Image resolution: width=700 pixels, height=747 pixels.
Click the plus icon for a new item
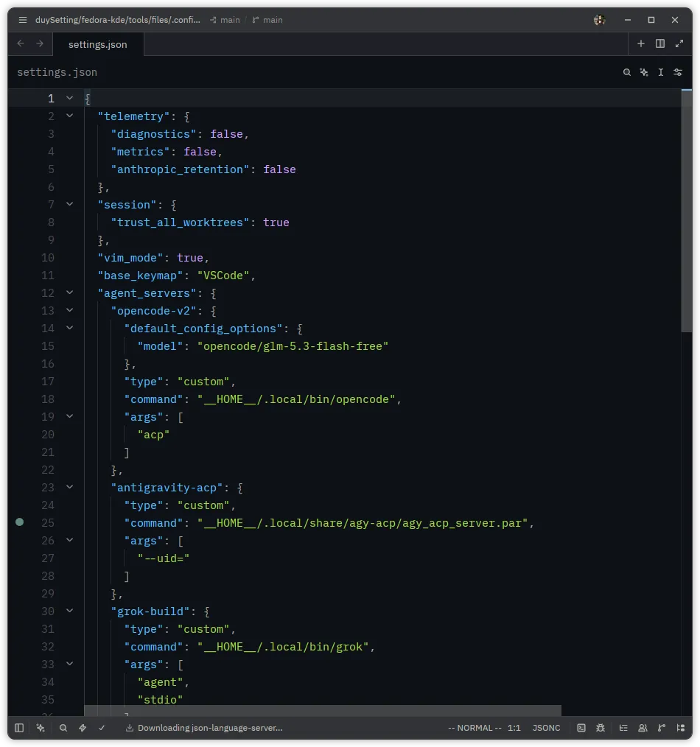pyautogui.click(x=641, y=43)
